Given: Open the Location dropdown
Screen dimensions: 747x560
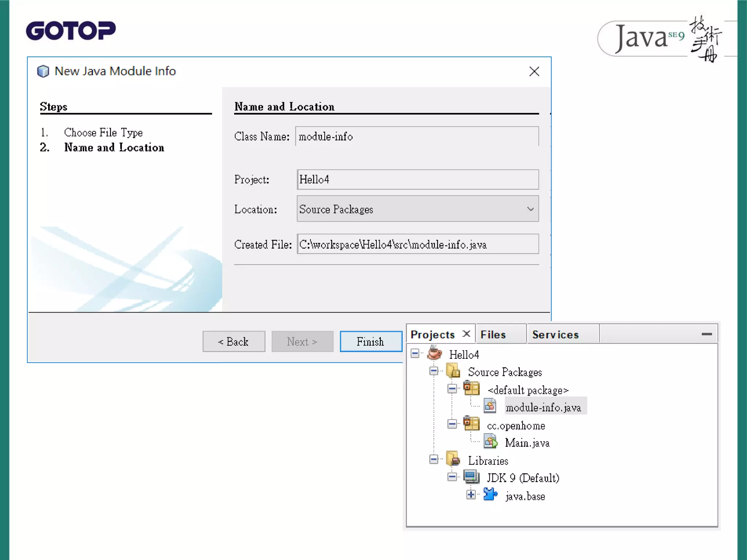Looking at the screenshot, I should 530,209.
